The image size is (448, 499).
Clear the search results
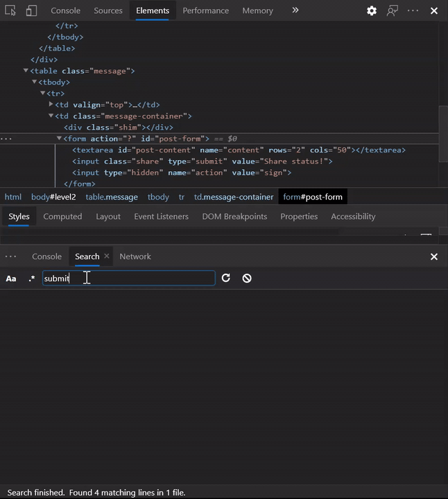tap(247, 278)
